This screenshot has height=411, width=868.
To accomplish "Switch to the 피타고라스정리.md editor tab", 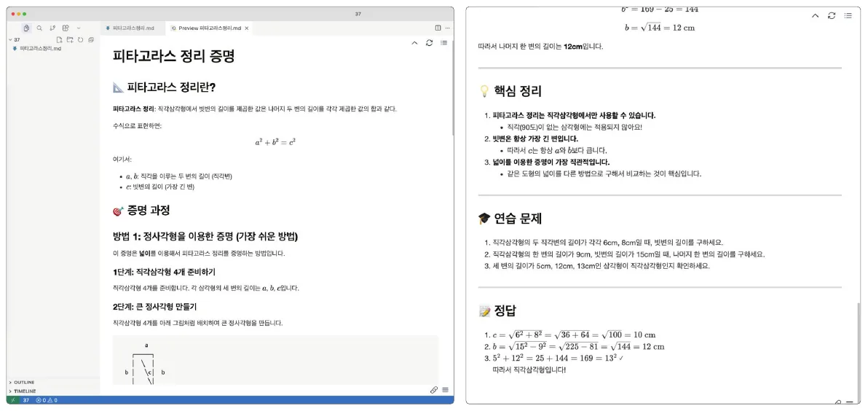I will tap(133, 28).
